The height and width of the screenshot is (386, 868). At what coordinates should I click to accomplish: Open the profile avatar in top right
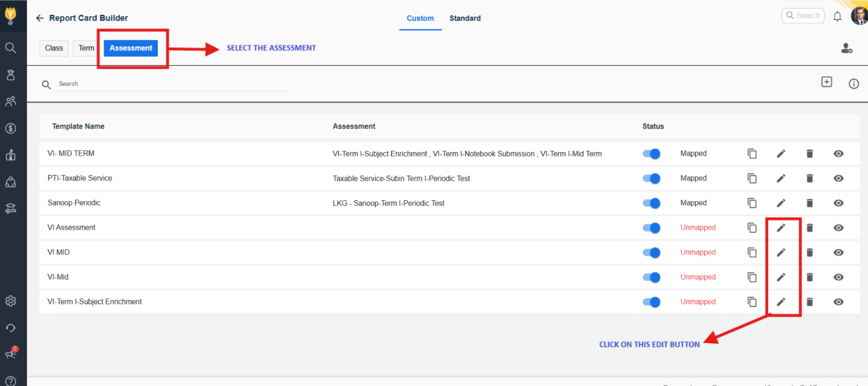[859, 16]
